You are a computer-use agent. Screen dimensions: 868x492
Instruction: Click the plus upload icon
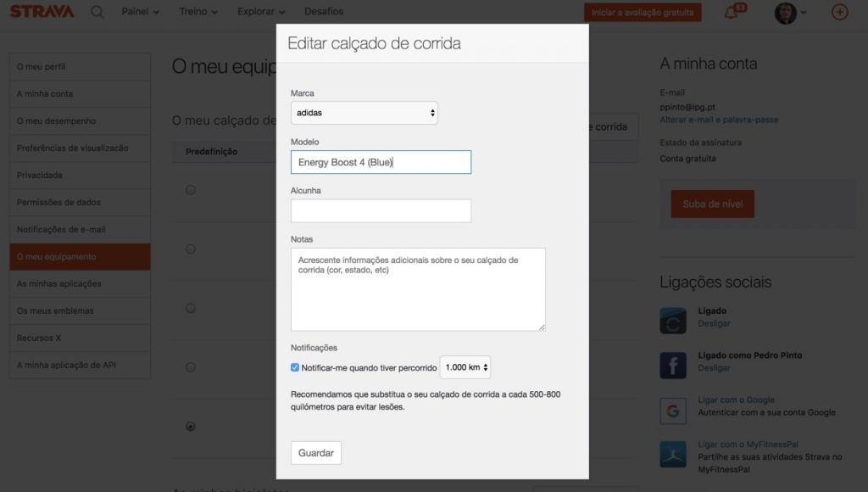click(839, 12)
